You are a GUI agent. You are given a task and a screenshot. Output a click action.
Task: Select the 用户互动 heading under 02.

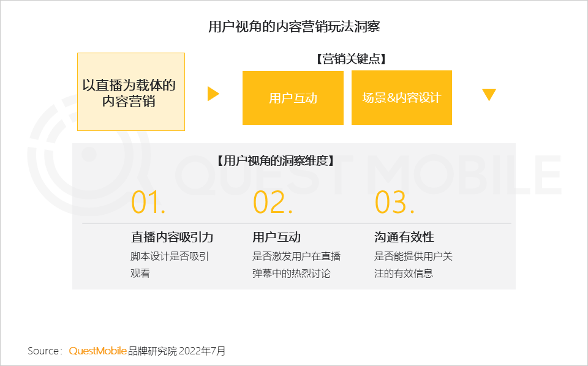click(276, 237)
